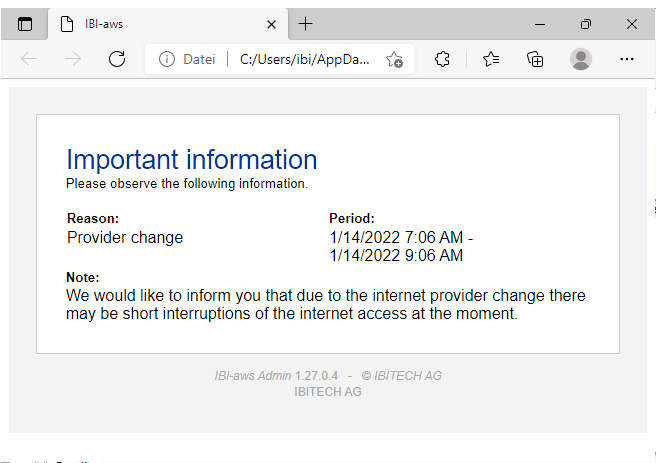
Task: Click the Important information heading
Action: (191, 159)
